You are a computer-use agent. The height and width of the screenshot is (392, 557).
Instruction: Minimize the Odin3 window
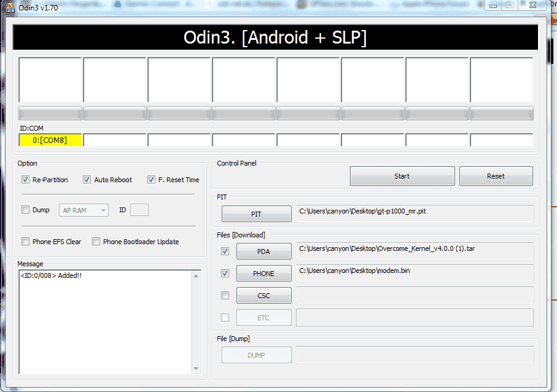[493, 6]
